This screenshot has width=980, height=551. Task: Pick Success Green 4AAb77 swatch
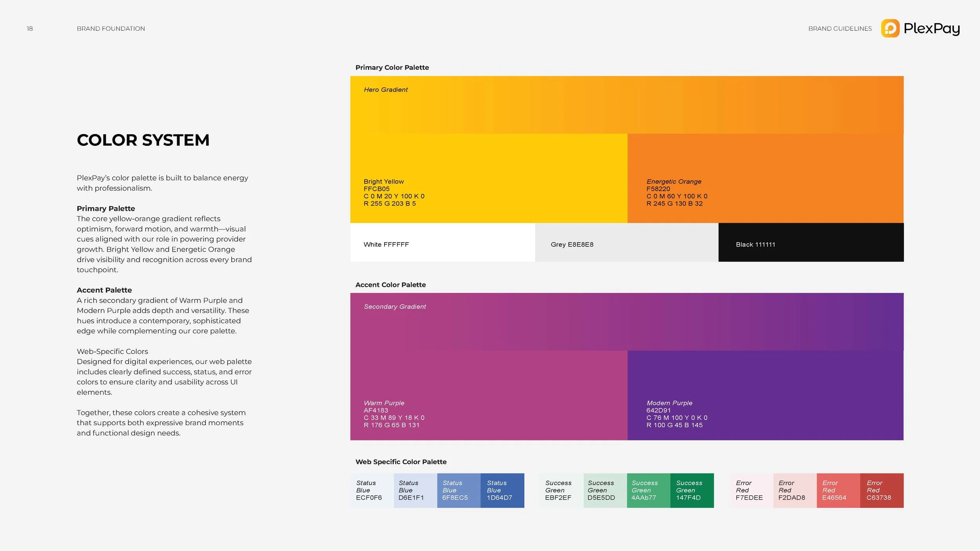(x=649, y=490)
